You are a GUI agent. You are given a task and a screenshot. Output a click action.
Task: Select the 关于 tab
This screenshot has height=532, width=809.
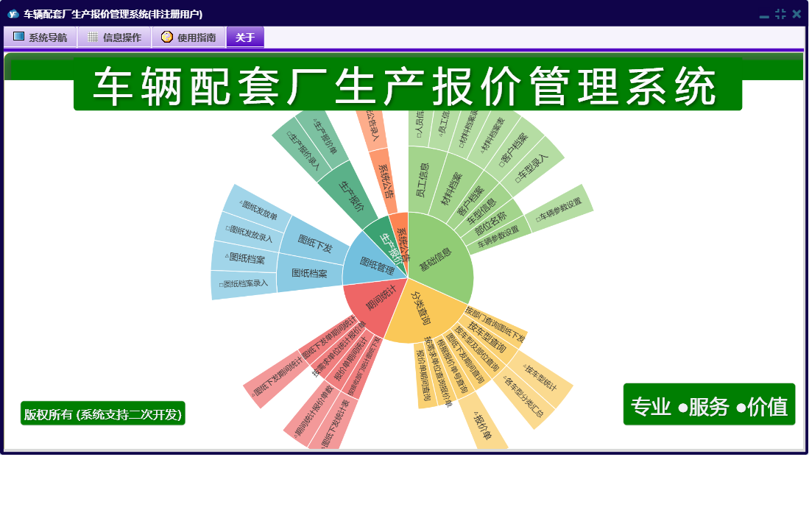tap(245, 37)
